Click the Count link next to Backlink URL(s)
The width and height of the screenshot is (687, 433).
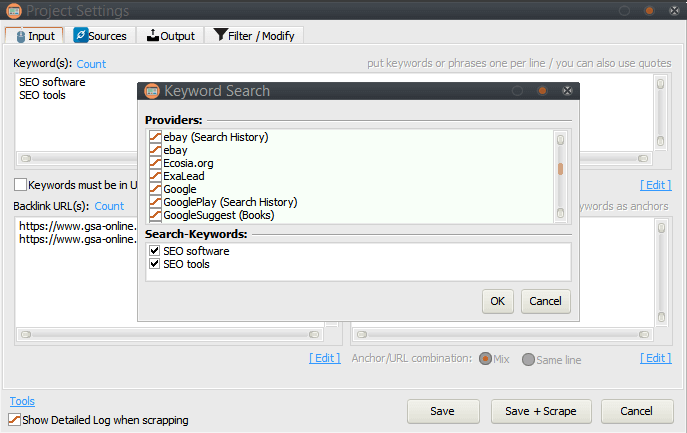tap(109, 206)
